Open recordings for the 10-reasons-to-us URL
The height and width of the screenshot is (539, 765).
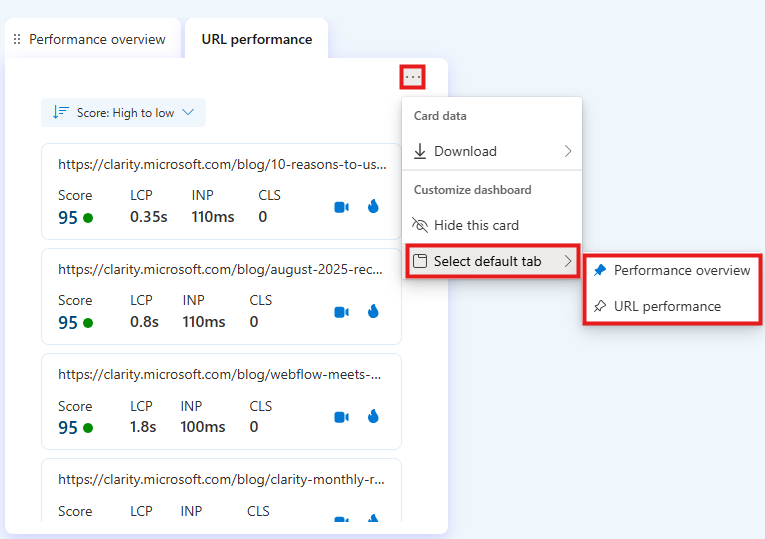click(342, 207)
